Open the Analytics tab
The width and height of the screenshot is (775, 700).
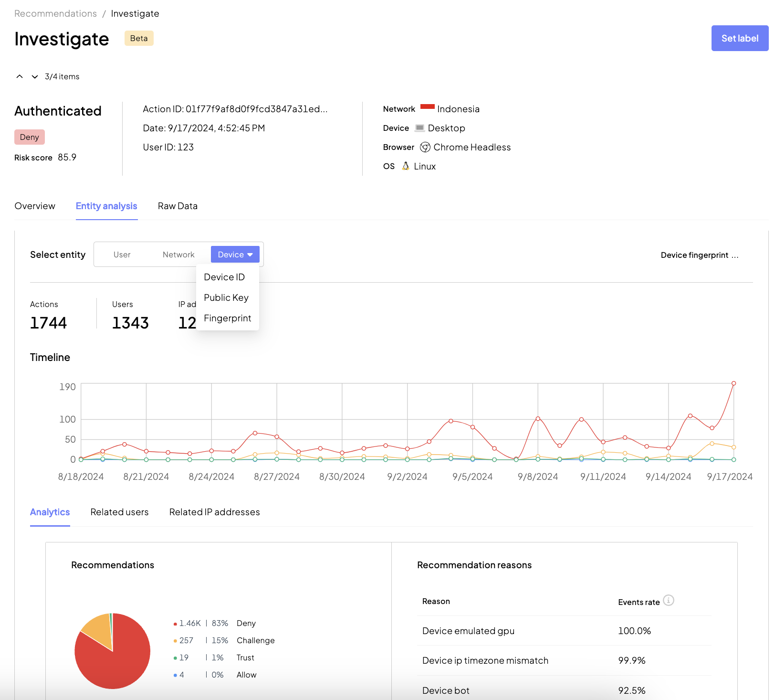(50, 512)
